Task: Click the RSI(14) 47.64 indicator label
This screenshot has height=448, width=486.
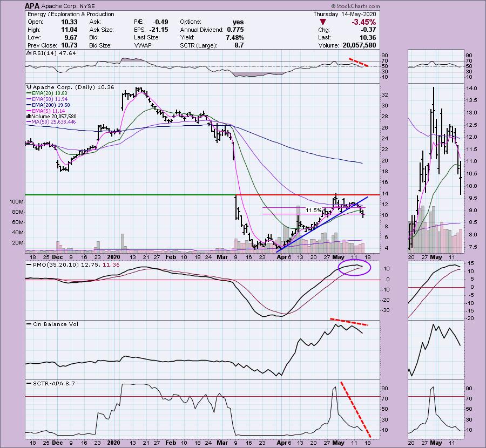Action: 55,53
